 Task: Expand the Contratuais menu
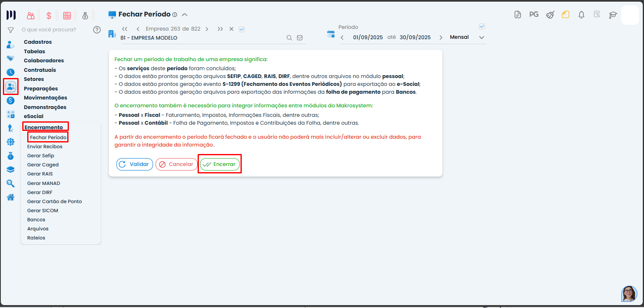click(x=40, y=70)
